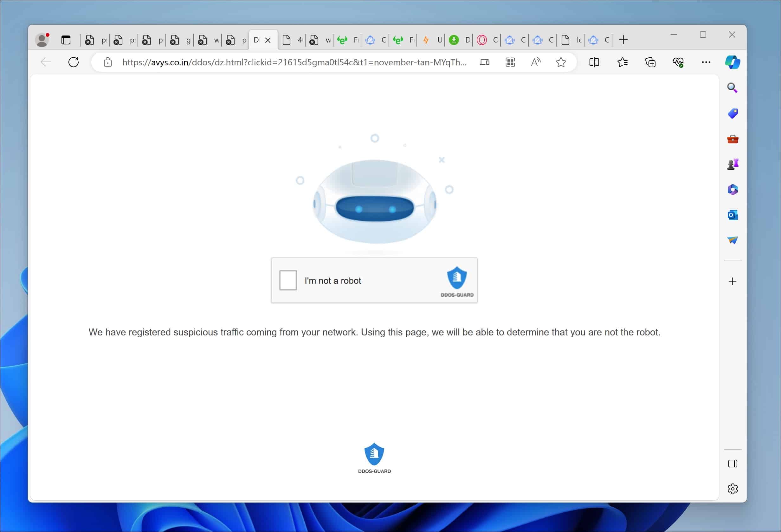
Task: Switch to the blank-page "Ic" tab
Action: 571,40
